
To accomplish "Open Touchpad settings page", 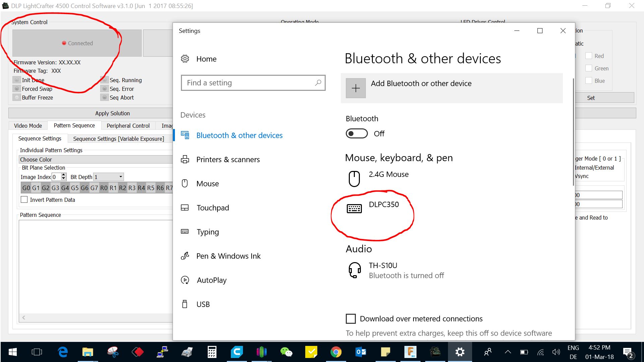I will (x=205, y=208).
